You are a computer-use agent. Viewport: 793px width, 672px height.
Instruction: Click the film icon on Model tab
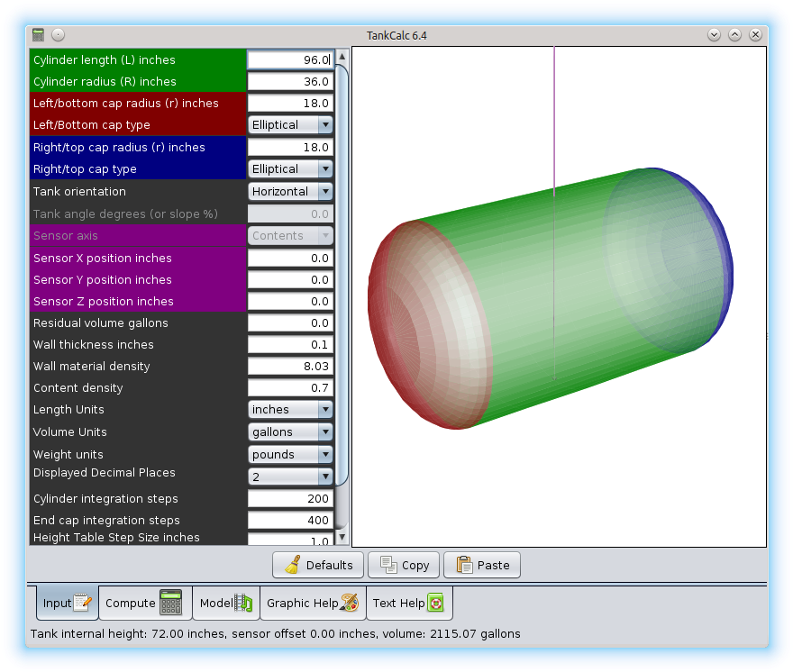243,603
